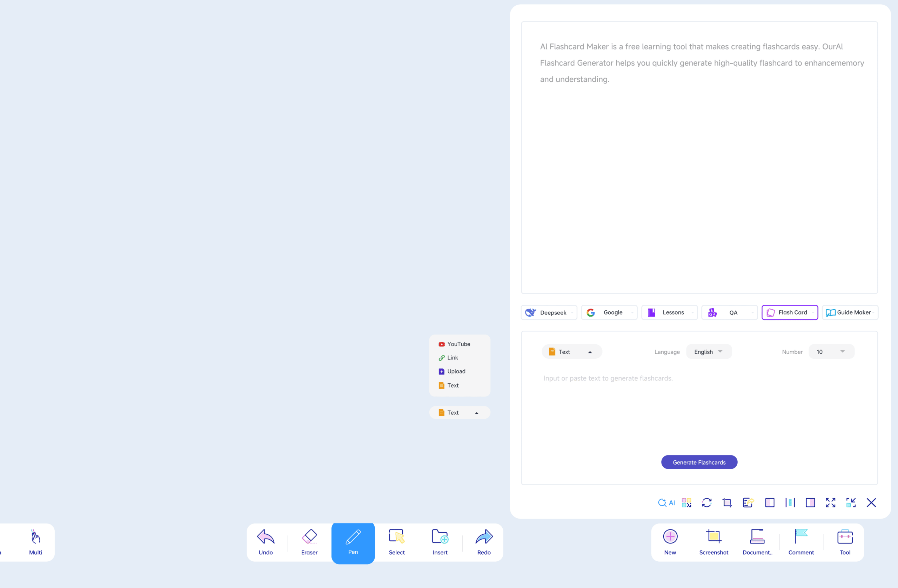Click the Deepseek button
The width and height of the screenshot is (898, 588).
point(549,312)
